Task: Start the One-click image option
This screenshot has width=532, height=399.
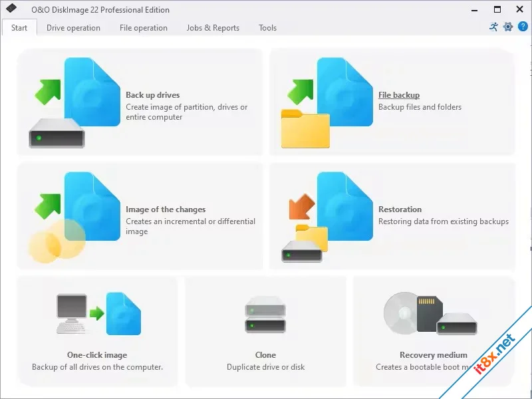Action: 97,355
